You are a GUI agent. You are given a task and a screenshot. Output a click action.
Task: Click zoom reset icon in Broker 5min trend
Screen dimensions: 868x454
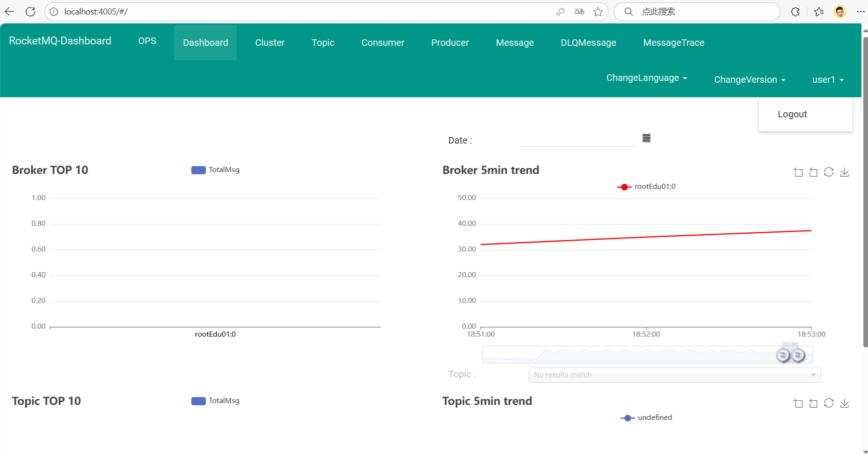(x=813, y=173)
